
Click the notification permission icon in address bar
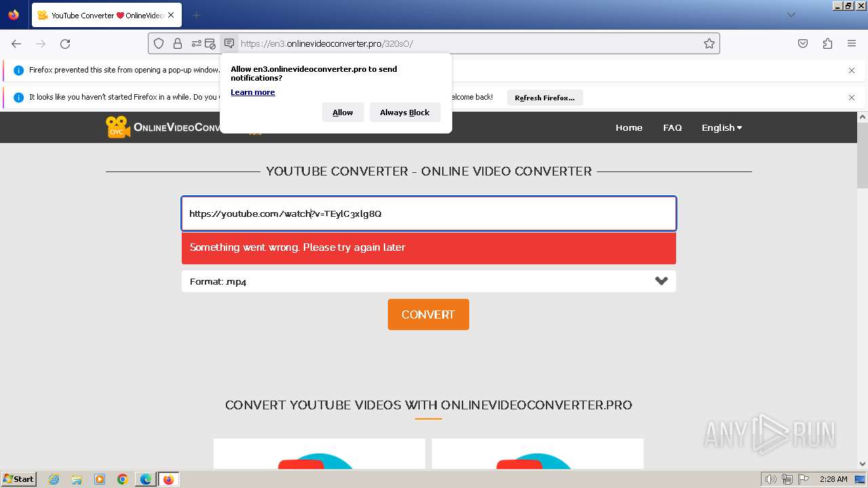coord(229,43)
